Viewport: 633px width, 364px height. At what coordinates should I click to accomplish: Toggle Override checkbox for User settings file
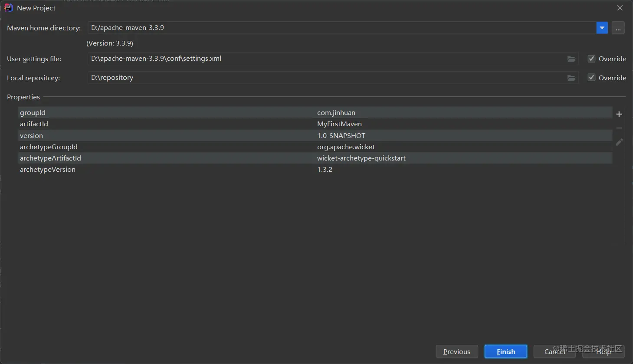coord(591,59)
